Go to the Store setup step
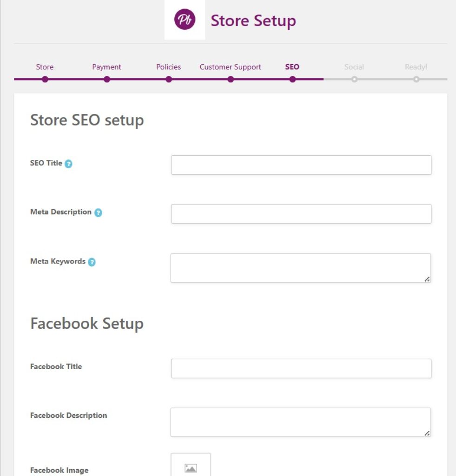 pos(45,67)
